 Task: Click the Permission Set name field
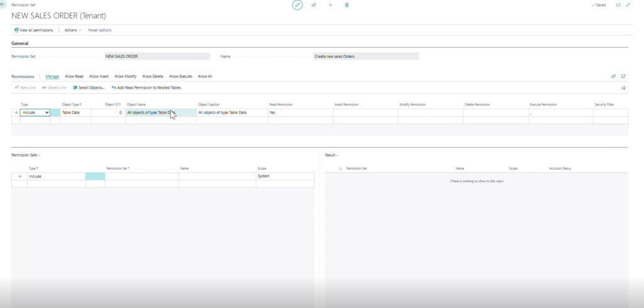(157, 57)
